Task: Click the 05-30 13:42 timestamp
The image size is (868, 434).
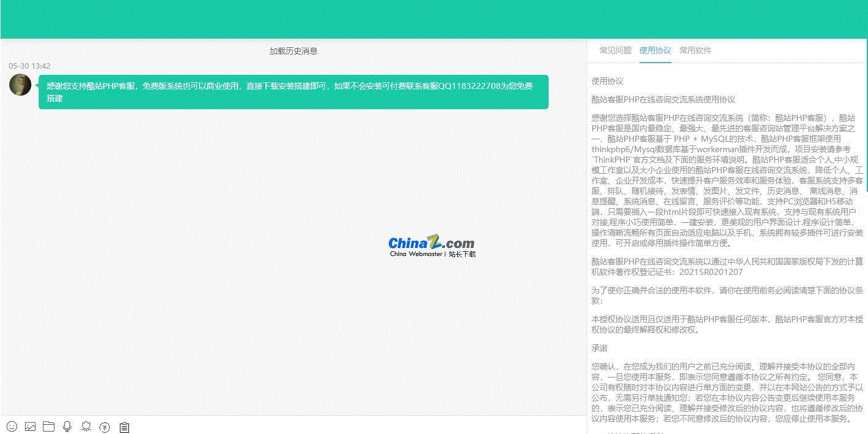Action: coord(29,66)
